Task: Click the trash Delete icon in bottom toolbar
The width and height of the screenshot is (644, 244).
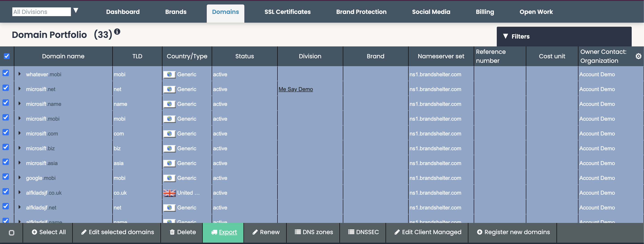Action: pos(172,232)
